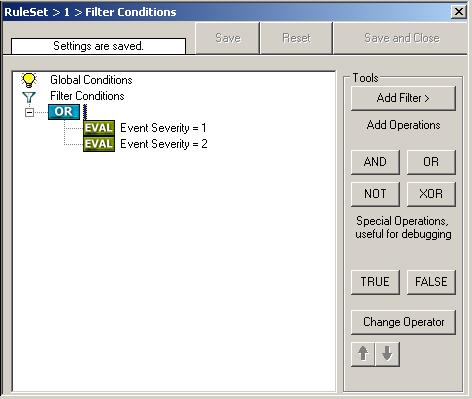Image resolution: width=472 pixels, height=399 pixels.
Task: Add a NOT operation
Action: coord(375,194)
